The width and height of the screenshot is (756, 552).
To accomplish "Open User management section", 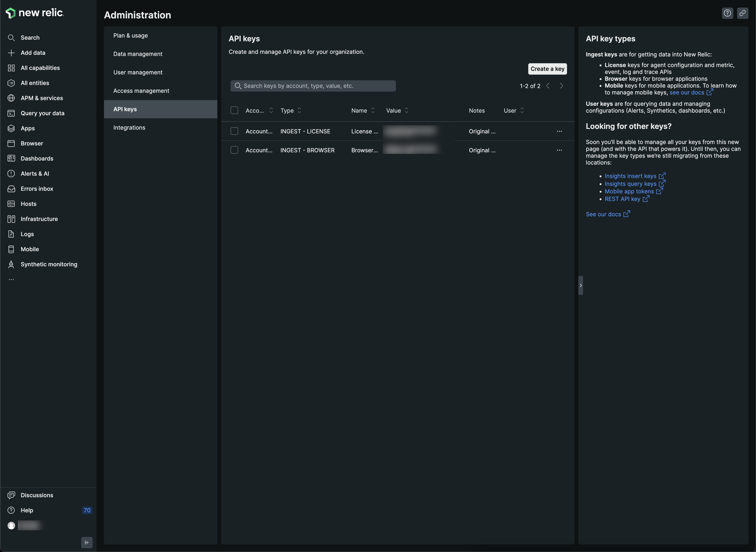I will 160,72.
